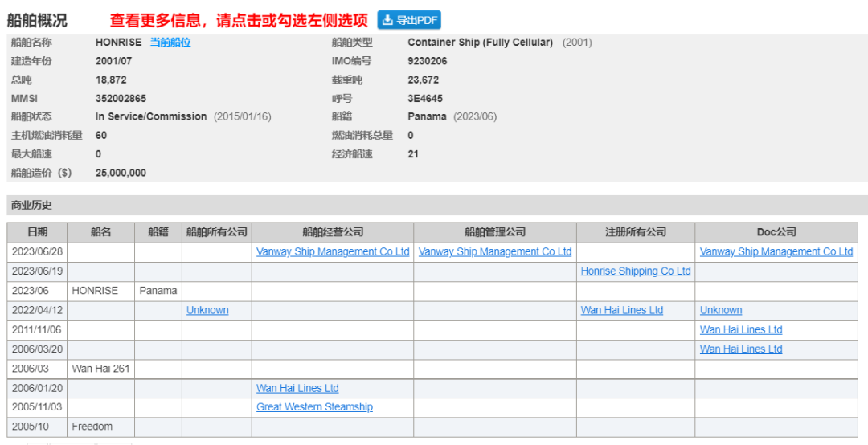The width and height of the screenshot is (868, 445).
Task: Select the 2022/04/12 date cell
Action: [x=37, y=311]
